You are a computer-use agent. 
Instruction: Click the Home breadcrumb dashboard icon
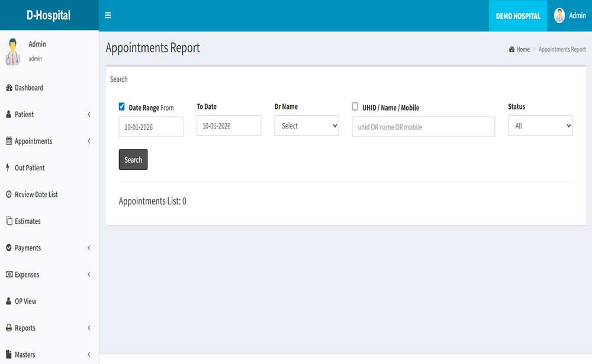click(511, 50)
